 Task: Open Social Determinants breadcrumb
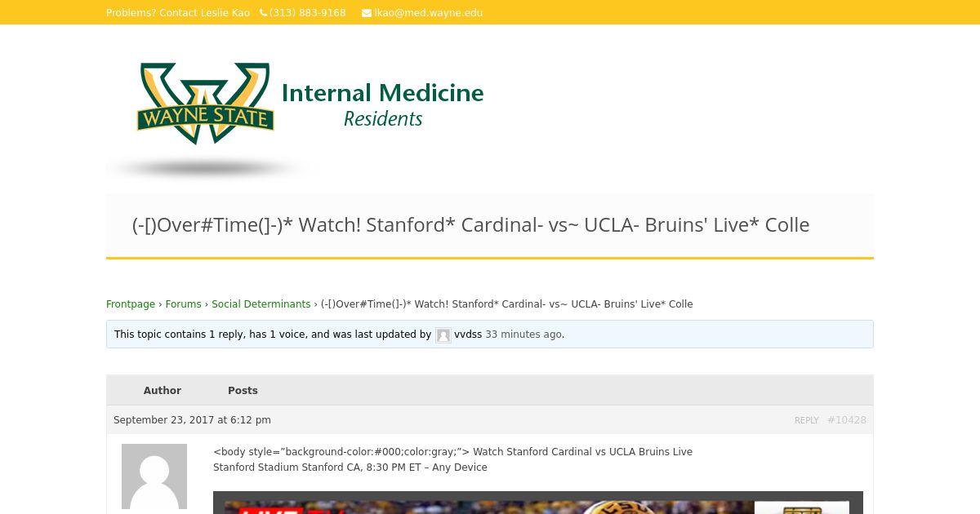pyautogui.click(x=261, y=304)
